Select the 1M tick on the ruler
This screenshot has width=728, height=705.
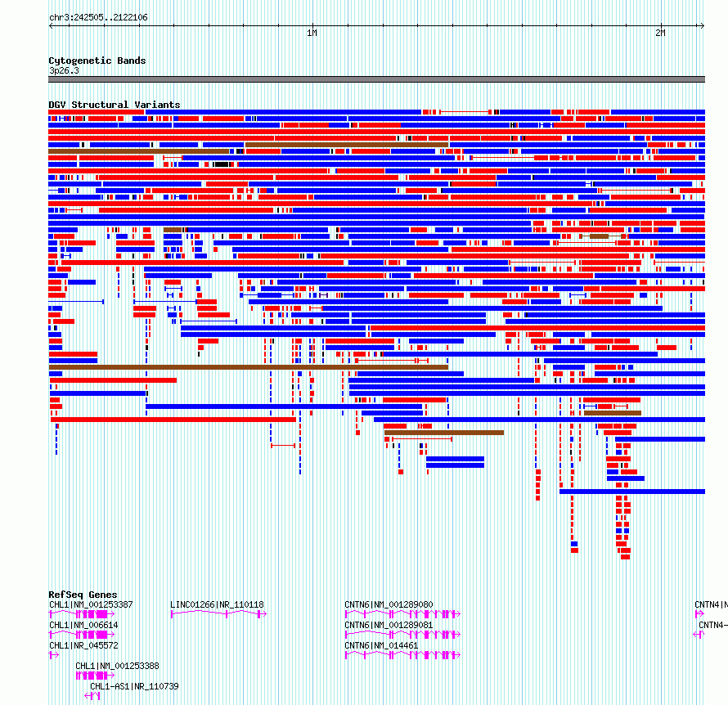tap(312, 33)
